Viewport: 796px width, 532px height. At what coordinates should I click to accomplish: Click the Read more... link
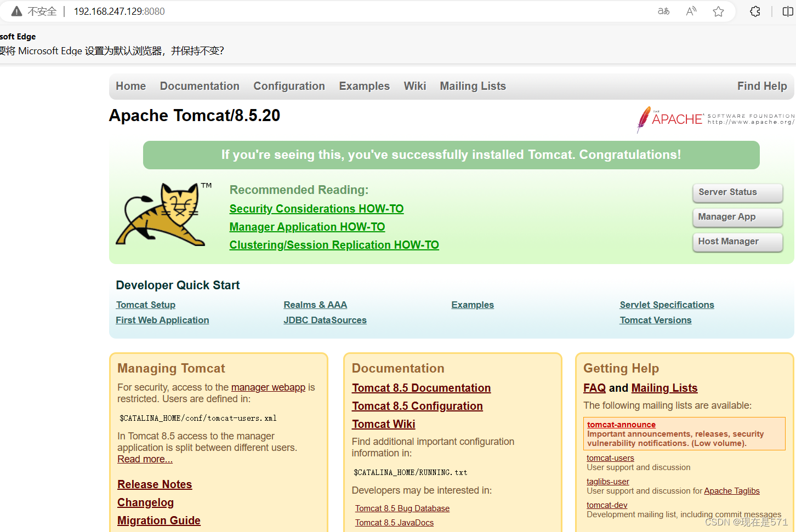(145, 459)
